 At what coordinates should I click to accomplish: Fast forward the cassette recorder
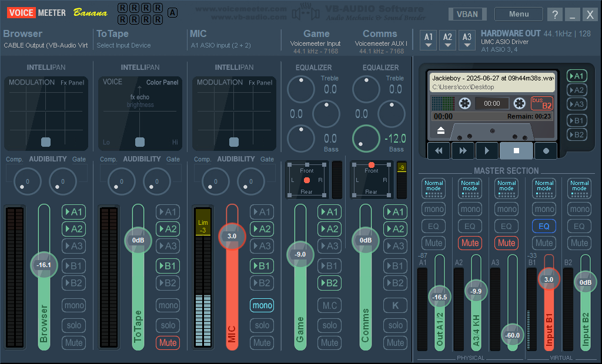[463, 151]
